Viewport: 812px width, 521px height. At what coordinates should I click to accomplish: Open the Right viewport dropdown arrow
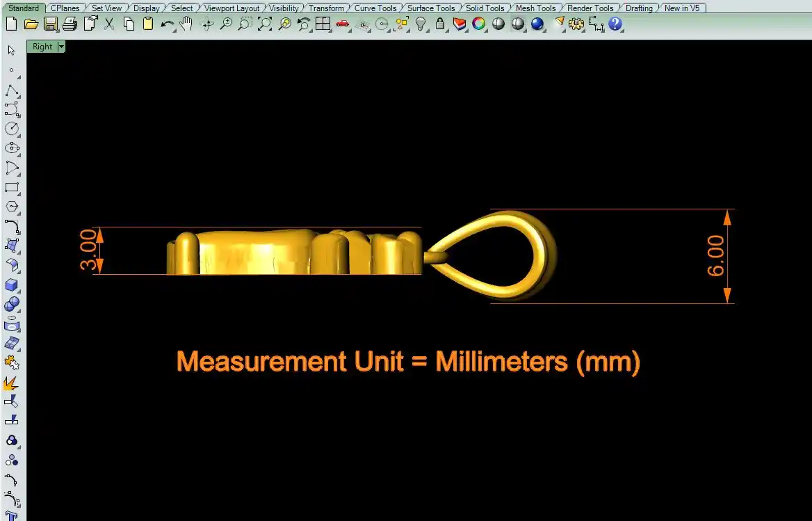pyautogui.click(x=61, y=47)
